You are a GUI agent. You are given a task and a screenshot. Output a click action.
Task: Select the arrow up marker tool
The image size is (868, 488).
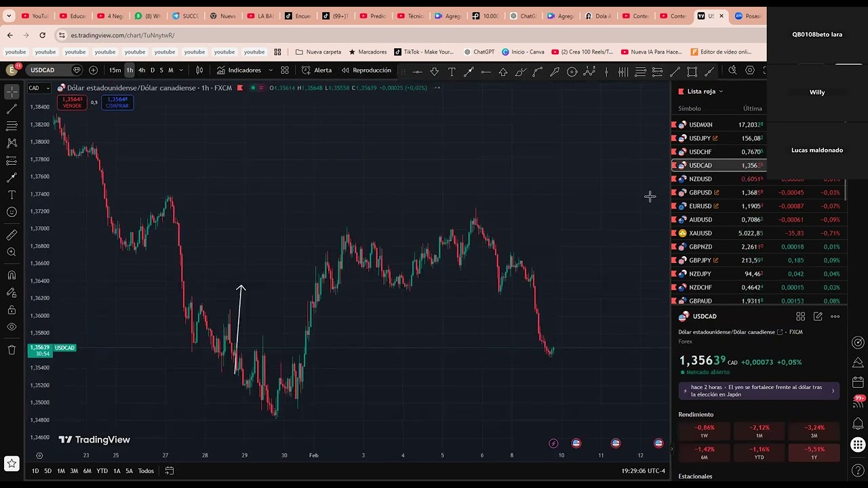point(503,71)
